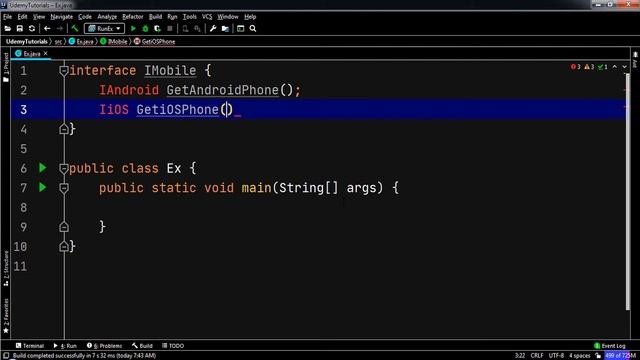This screenshot has height=360, width=640.
Task: Save all files with the floppy icon
Action: (x=20, y=29)
